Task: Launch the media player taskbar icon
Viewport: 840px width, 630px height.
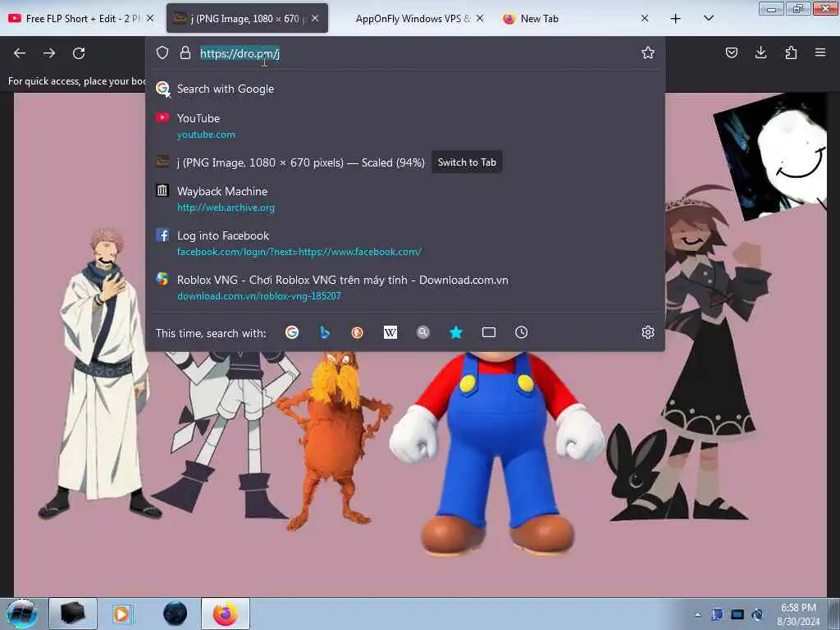Action: click(122, 614)
